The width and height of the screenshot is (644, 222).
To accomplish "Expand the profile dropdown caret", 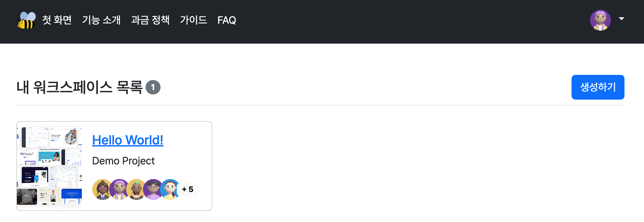I will tap(622, 19).
